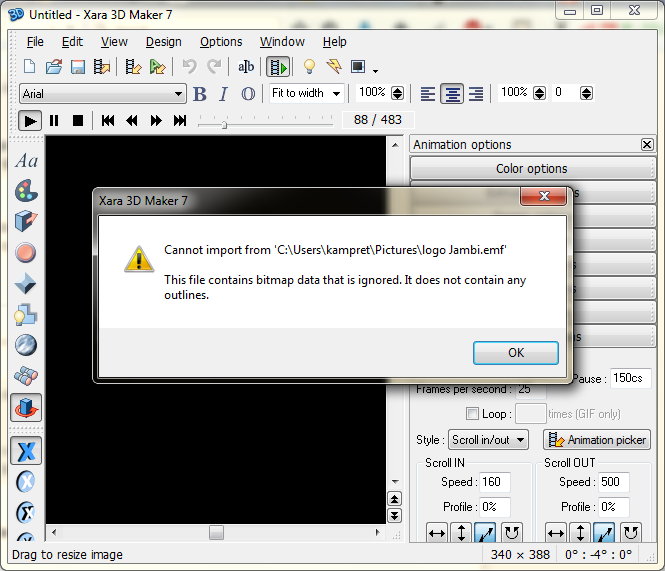Select the Text options 'Aa' tool
The image size is (665, 571).
(26, 161)
